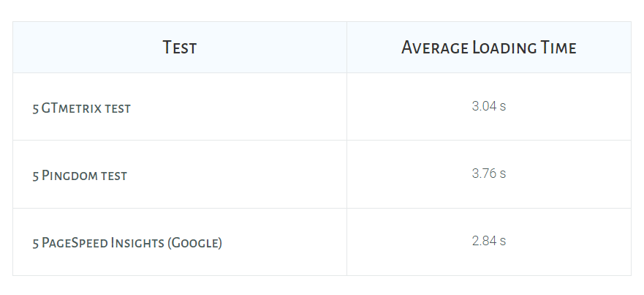Image resolution: width=644 pixels, height=295 pixels.
Task: Click the word "Insights" in the table
Action: point(137,243)
